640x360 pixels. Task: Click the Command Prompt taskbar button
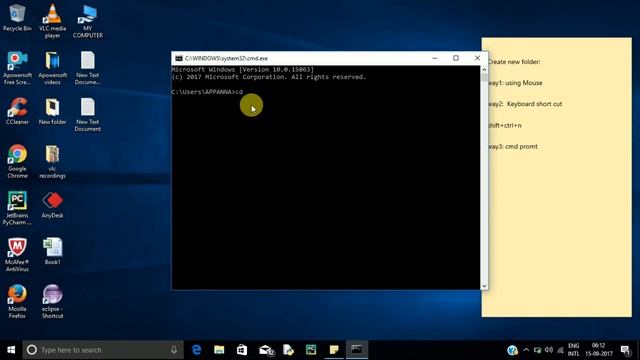point(357,350)
